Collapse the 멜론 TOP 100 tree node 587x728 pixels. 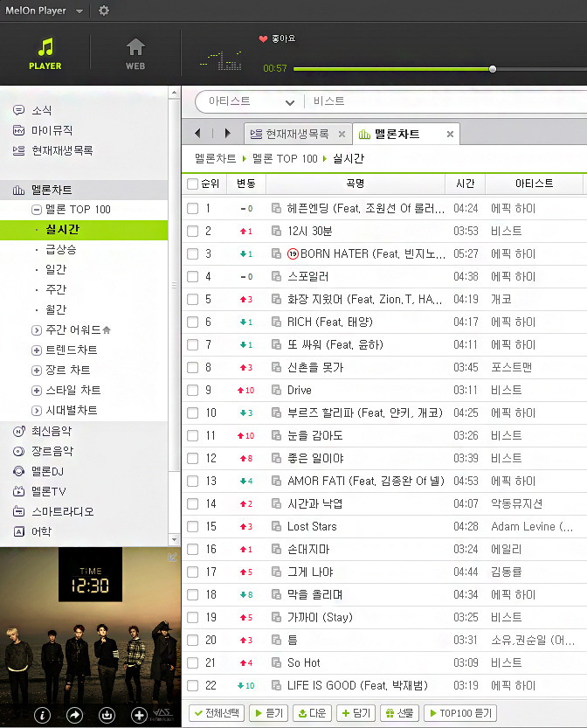point(36,210)
